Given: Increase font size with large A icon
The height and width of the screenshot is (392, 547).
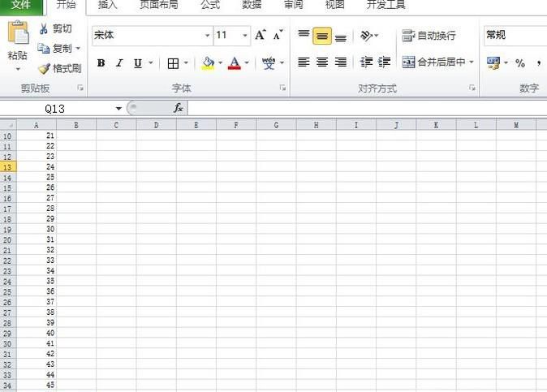Looking at the screenshot, I should (x=261, y=35).
